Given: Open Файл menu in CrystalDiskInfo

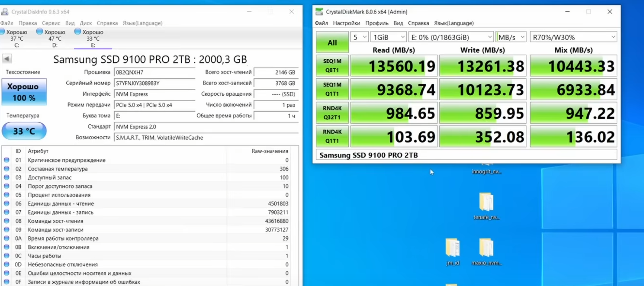Looking at the screenshot, I should (x=7, y=23).
